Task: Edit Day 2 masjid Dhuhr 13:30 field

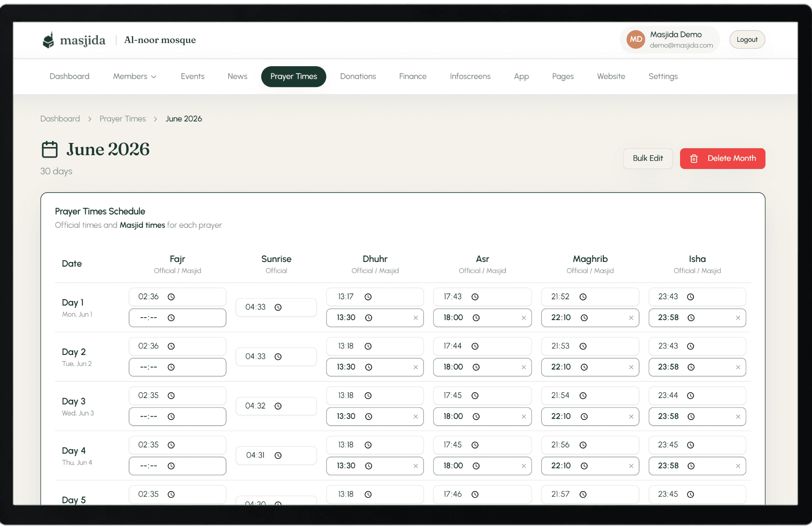Action: (375, 367)
